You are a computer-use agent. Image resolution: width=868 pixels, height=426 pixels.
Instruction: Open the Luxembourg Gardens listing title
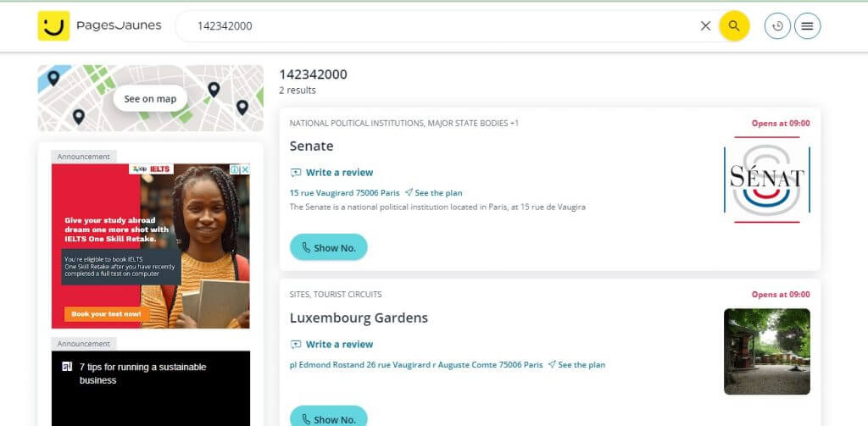click(359, 318)
